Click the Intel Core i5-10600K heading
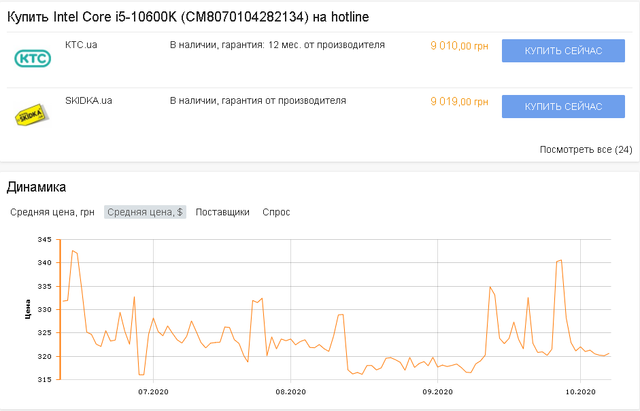The image size is (640, 411). 188,17
